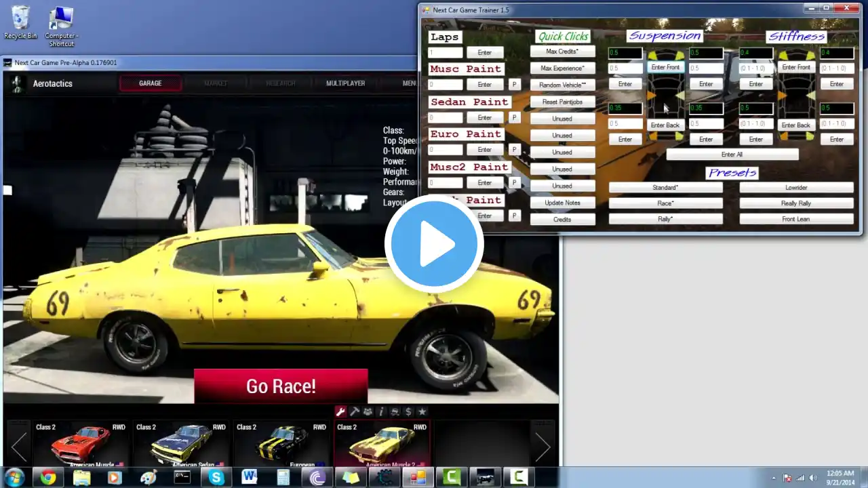Screen dimensions: 868x488
Task: Click Enter under Euro Paint
Action: 485,150
